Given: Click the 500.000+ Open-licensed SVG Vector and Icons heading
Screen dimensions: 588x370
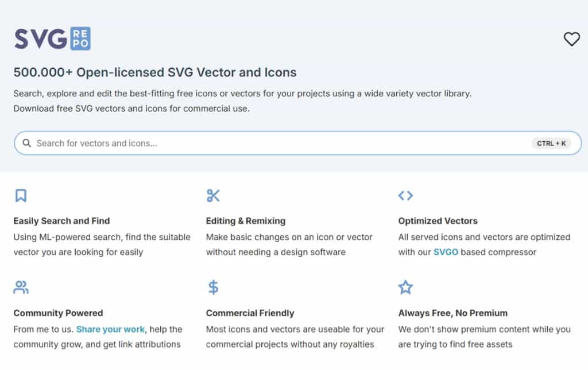Looking at the screenshot, I should pyautogui.click(x=155, y=72).
